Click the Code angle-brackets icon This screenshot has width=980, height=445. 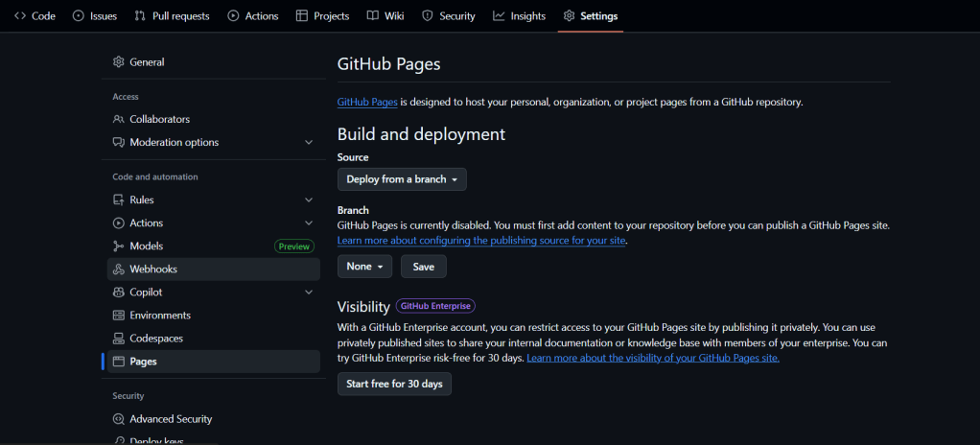(19, 16)
